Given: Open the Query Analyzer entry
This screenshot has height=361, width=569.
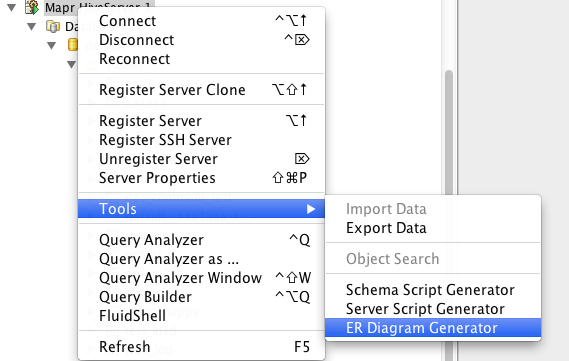Looking at the screenshot, I should coord(201,240).
